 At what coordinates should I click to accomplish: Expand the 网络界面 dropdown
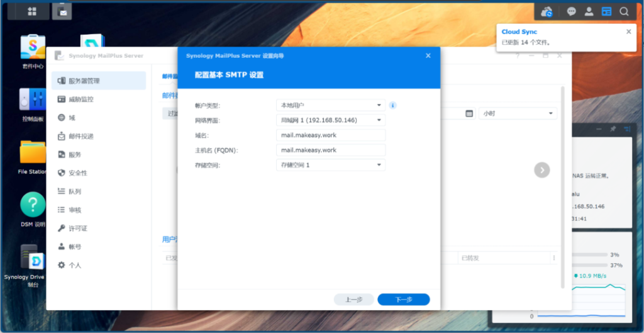(x=331, y=120)
